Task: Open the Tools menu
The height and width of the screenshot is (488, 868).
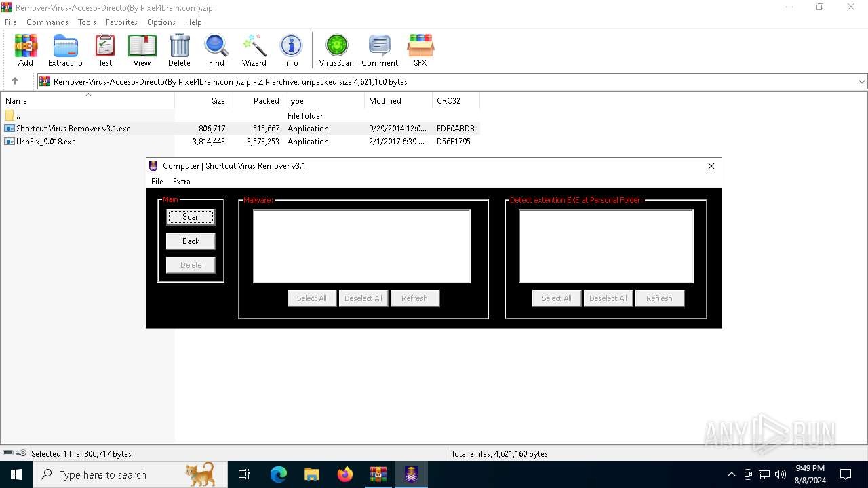Action: (x=87, y=22)
